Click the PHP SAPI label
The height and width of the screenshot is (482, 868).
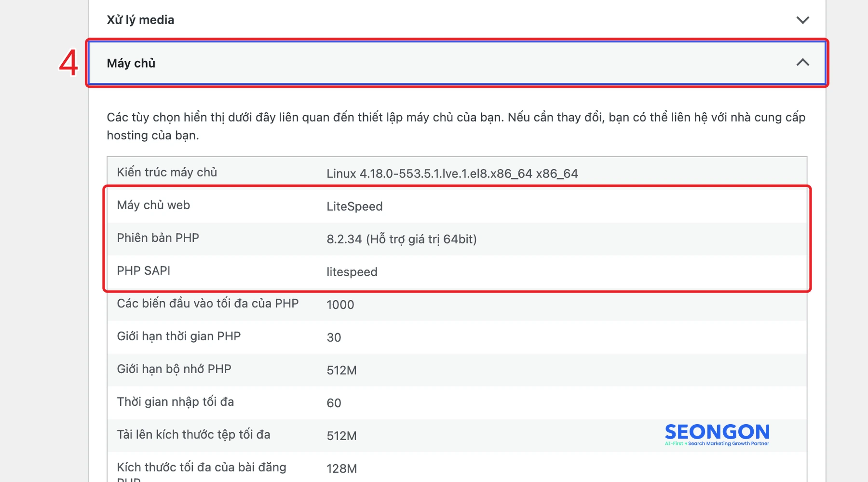[144, 270]
